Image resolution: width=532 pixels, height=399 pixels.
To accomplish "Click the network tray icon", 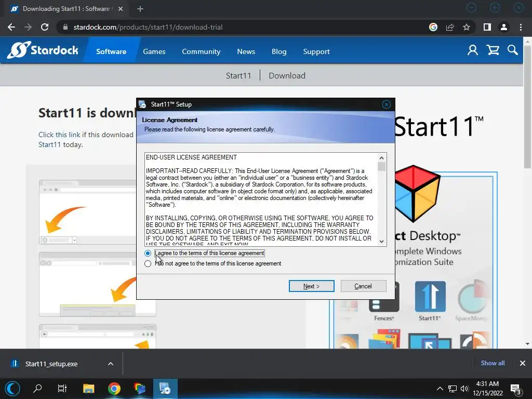I will [453, 389].
